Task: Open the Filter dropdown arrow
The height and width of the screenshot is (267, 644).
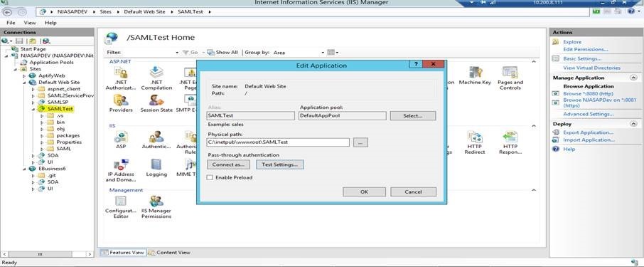Action: click(177, 53)
